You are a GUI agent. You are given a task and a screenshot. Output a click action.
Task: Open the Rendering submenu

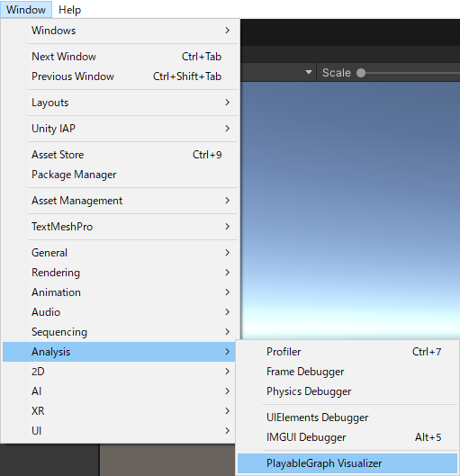[x=120, y=273]
